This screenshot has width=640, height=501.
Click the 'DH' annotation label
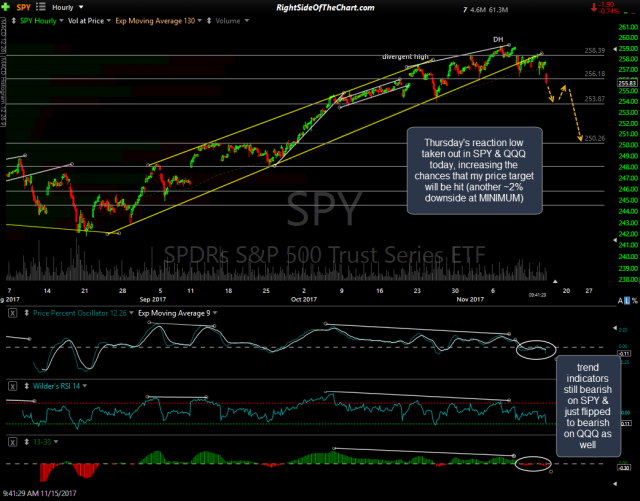(498, 40)
